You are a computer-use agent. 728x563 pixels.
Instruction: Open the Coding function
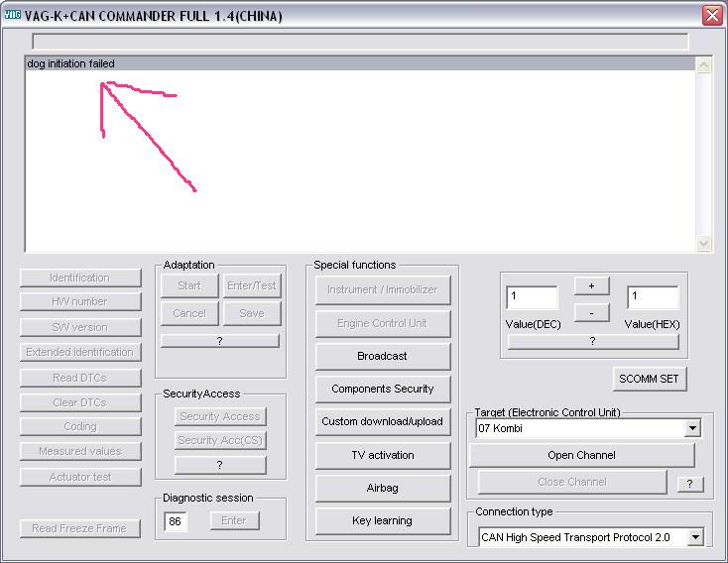(x=80, y=426)
